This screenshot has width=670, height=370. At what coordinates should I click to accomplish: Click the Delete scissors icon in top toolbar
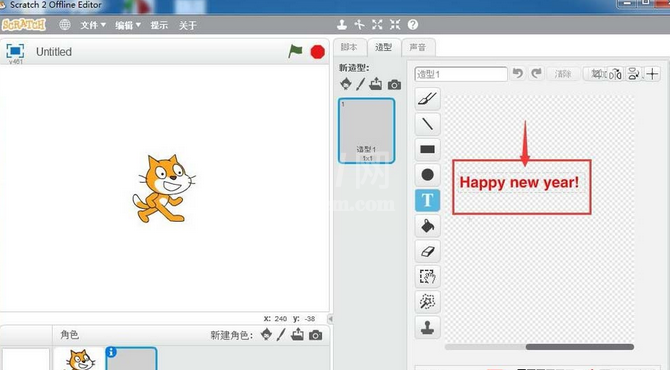pyautogui.click(x=359, y=25)
